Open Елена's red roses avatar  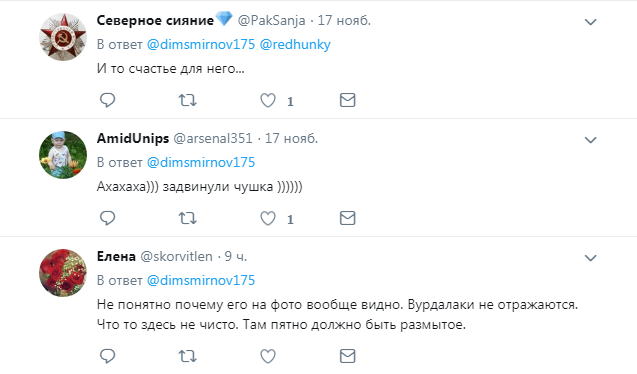(x=63, y=273)
